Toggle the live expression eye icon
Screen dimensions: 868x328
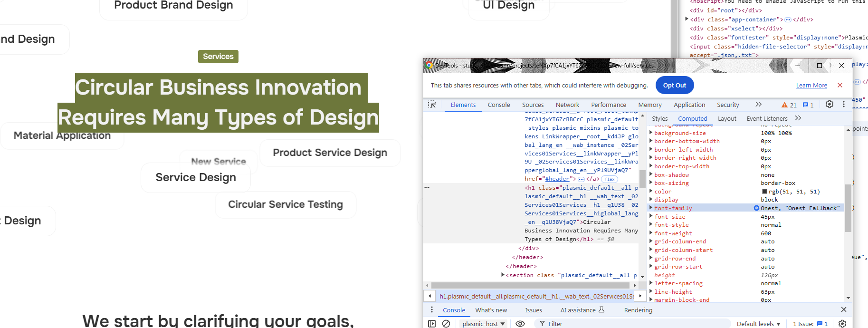pyautogui.click(x=520, y=324)
